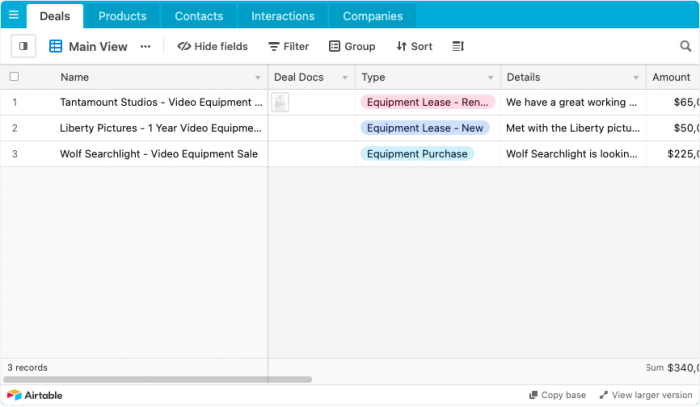The width and height of the screenshot is (700, 407).
Task: Click the Copy base link
Action: coord(557,395)
